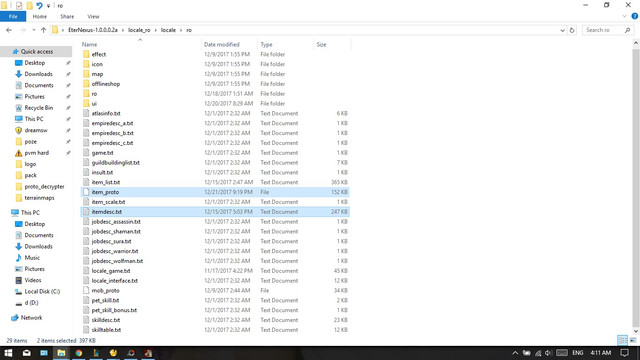The width and height of the screenshot is (640, 360).
Task: Select locale in the address path
Action: [x=168, y=30]
